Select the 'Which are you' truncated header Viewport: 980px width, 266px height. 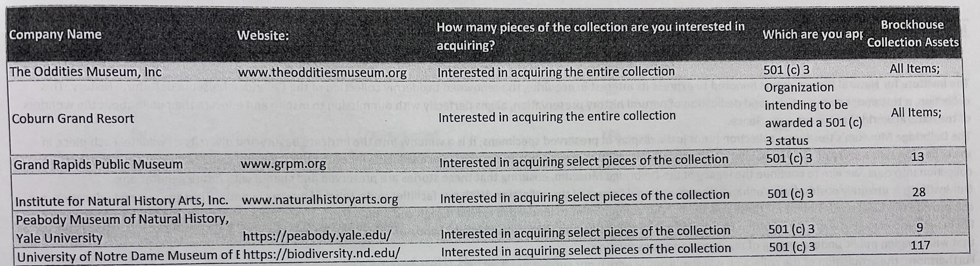click(x=812, y=34)
